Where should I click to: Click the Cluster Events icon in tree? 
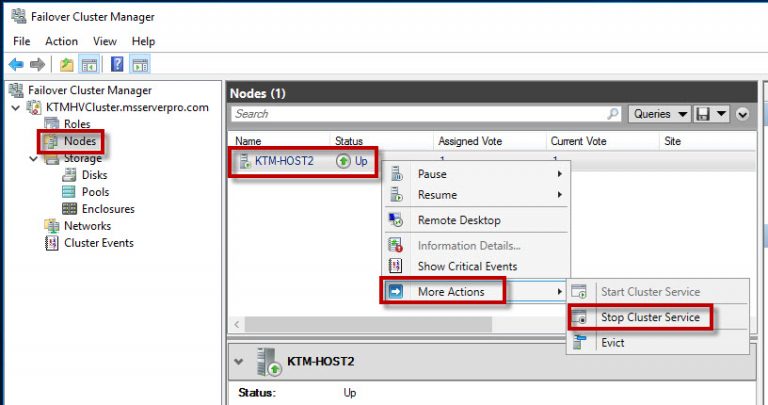click(51, 243)
